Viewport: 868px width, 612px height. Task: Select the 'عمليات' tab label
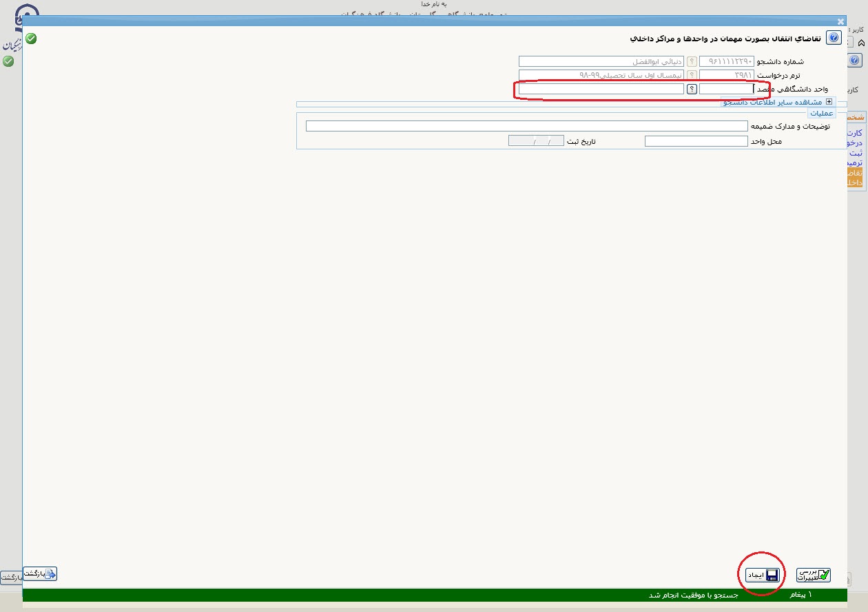click(820, 113)
